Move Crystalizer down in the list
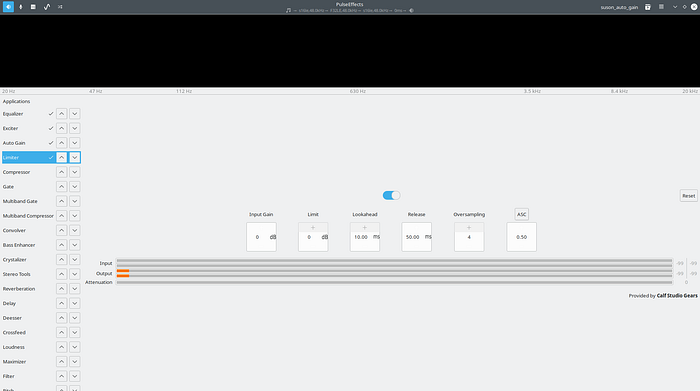This screenshot has width=700, height=391. tap(75, 260)
